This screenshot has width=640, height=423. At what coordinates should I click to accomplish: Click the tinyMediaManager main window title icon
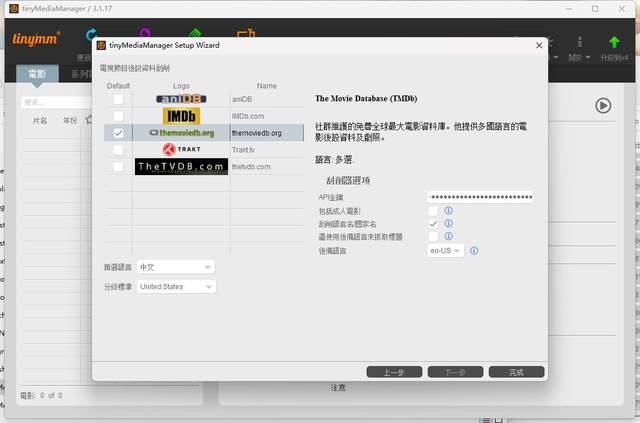14,9
